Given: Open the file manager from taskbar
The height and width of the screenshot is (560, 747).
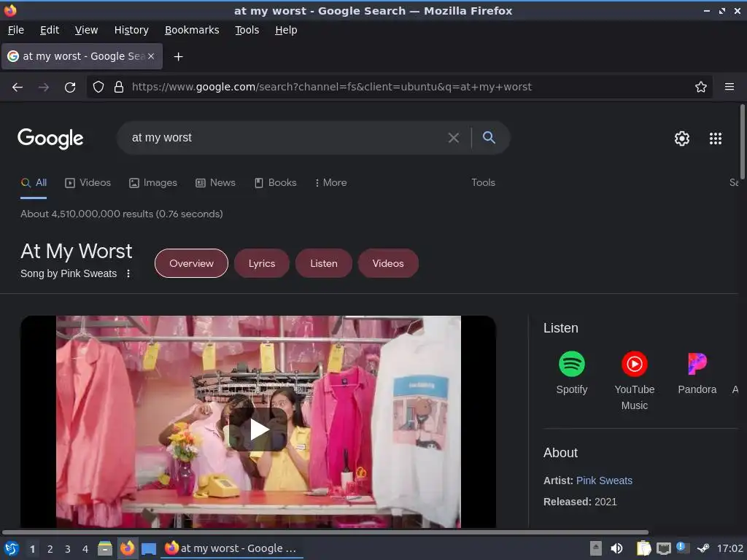Looking at the screenshot, I should pos(105,548).
